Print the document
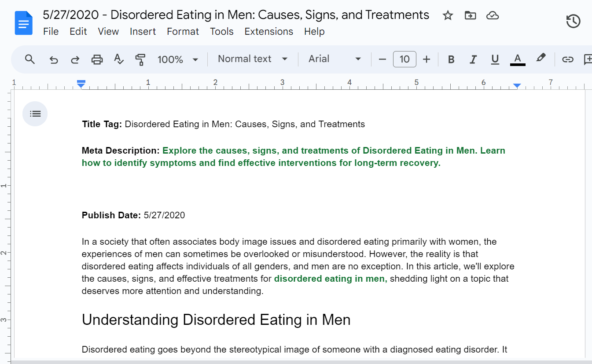592x364 pixels. click(x=97, y=59)
